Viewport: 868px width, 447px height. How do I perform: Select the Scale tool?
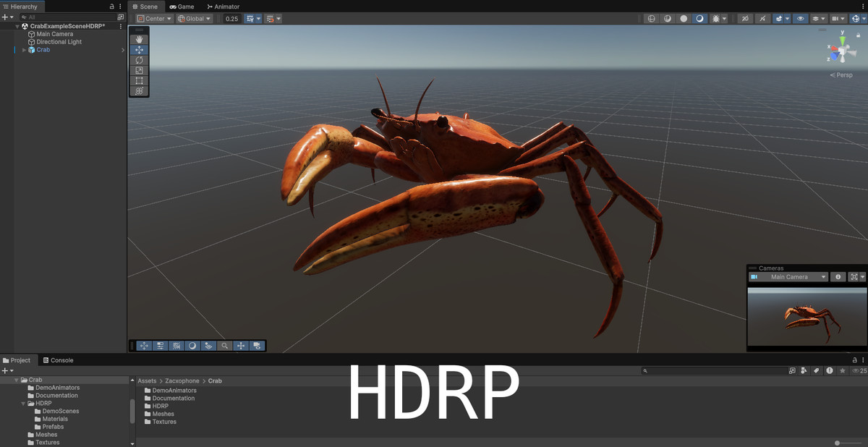139,70
